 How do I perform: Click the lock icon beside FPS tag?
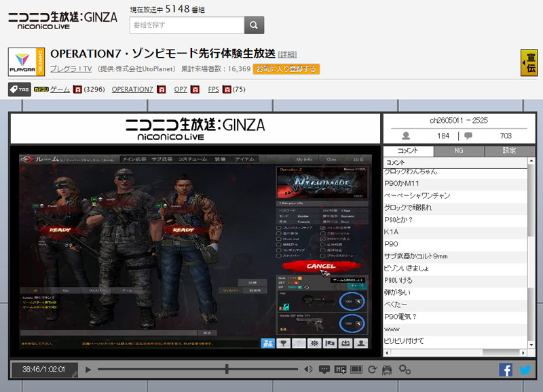click(x=227, y=90)
